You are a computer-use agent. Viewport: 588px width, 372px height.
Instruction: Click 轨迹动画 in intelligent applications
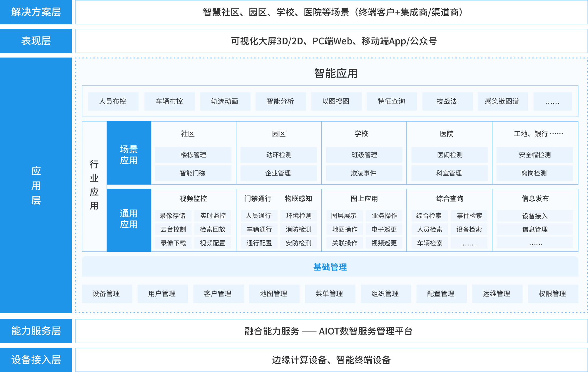(x=225, y=101)
